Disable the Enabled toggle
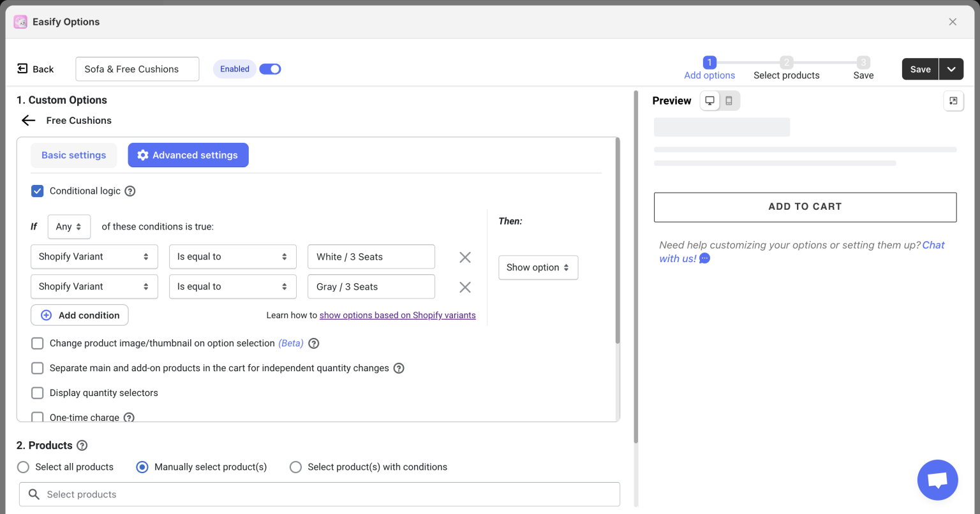This screenshot has height=514, width=980. [270, 68]
